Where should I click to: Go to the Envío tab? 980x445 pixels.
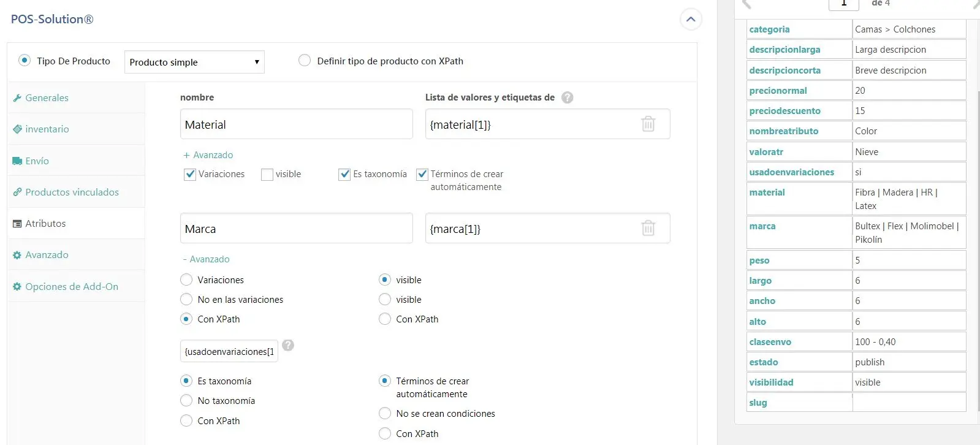37,161
